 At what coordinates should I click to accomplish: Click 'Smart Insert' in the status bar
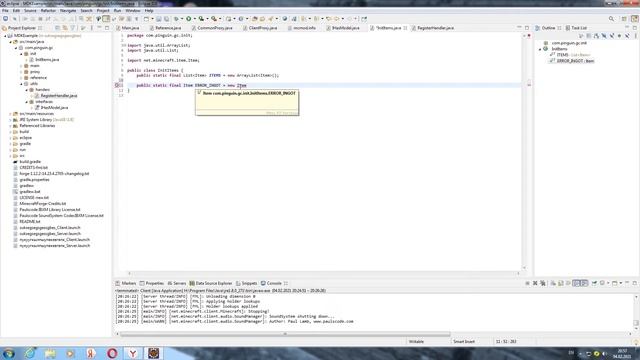(464, 342)
